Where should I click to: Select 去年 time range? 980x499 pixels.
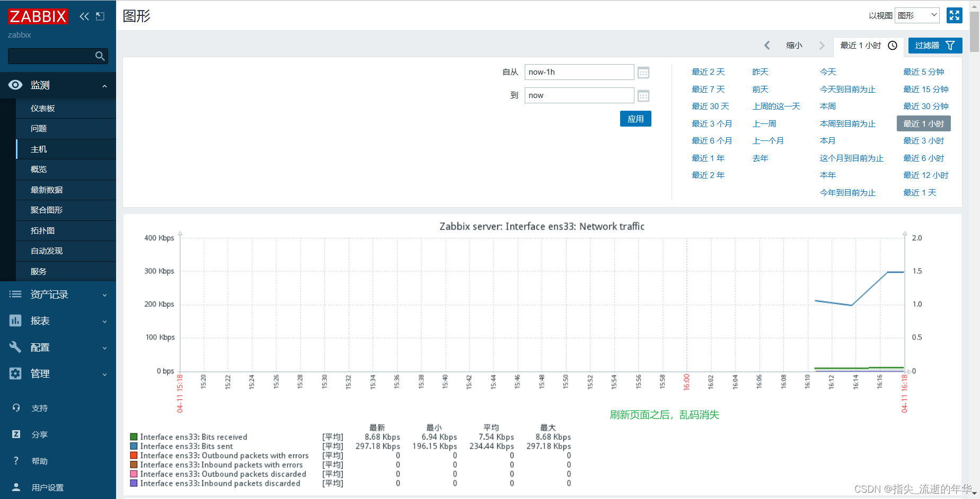pos(760,158)
